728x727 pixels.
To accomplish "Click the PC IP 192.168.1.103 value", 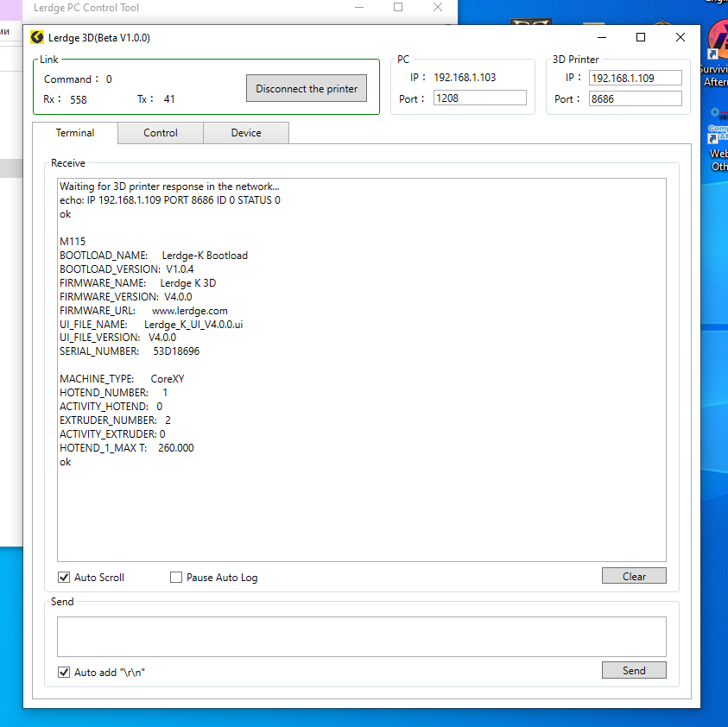I will [x=465, y=78].
